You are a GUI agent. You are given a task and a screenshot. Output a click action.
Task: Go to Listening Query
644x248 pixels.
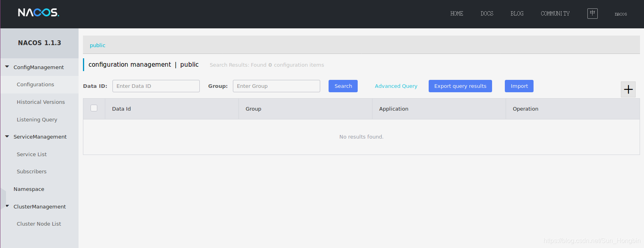(37, 119)
